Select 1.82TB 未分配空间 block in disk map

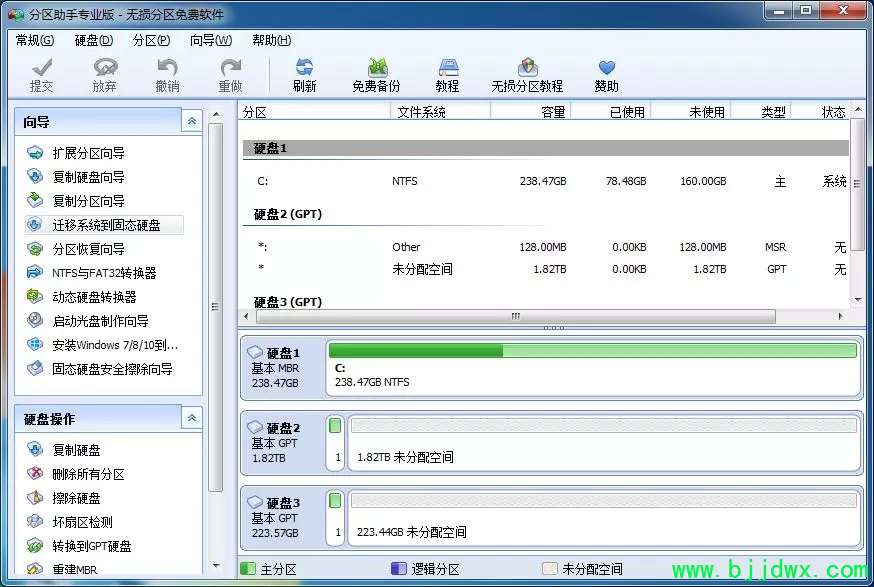click(604, 443)
